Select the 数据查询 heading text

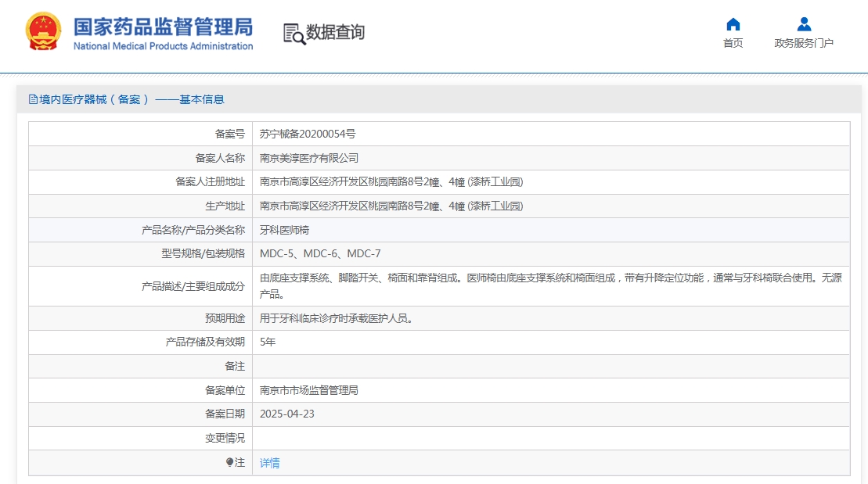[336, 32]
